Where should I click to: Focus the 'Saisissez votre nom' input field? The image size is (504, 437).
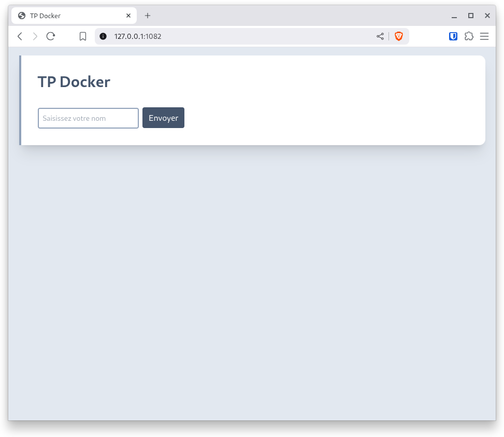coord(88,118)
